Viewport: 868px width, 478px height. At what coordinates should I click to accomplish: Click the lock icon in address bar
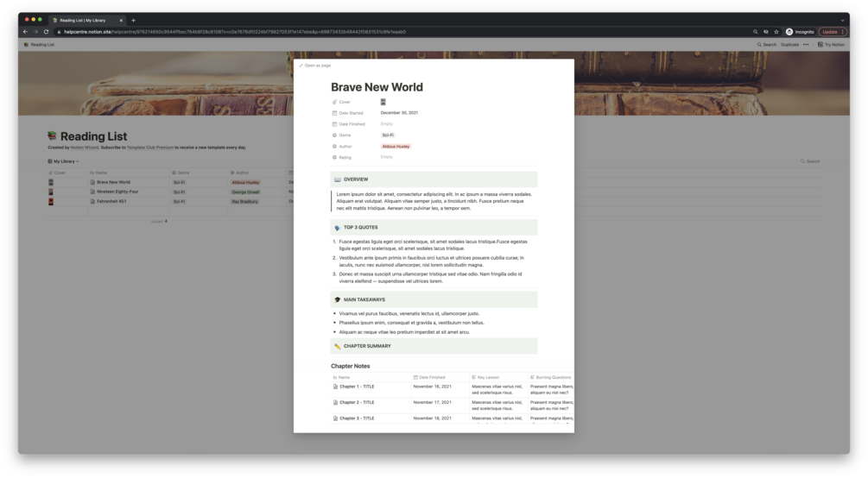60,32
